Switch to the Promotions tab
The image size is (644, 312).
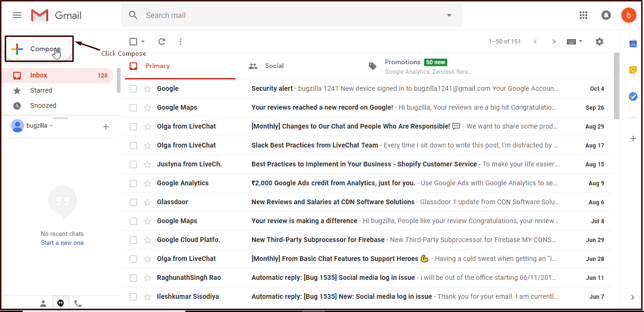pos(402,62)
